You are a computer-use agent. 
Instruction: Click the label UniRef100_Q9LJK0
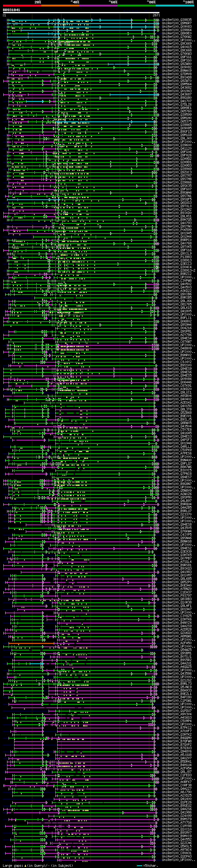pyautogui.click(x=176, y=139)
